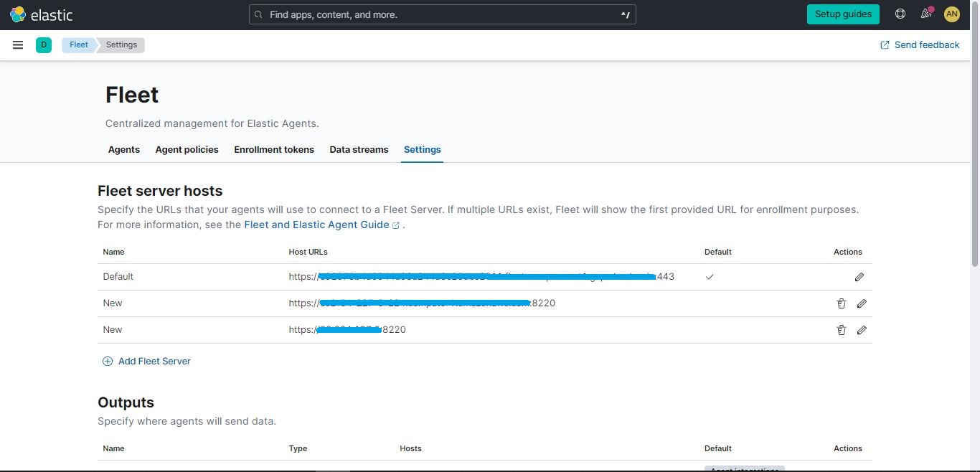This screenshot has width=980, height=472.
Task: Click the search magnifier icon
Action: (x=258, y=14)
